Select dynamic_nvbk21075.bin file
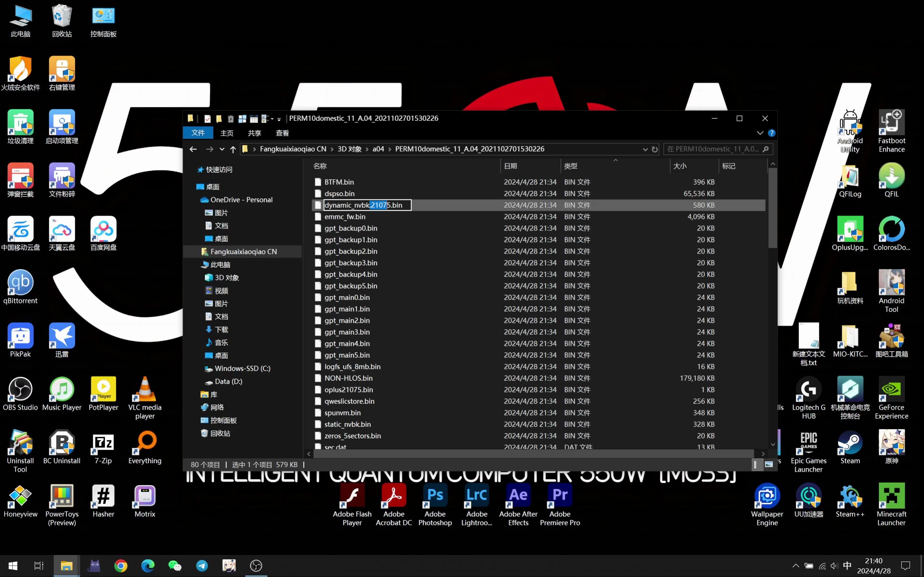 pyautogui.click(x=363, y=205)
